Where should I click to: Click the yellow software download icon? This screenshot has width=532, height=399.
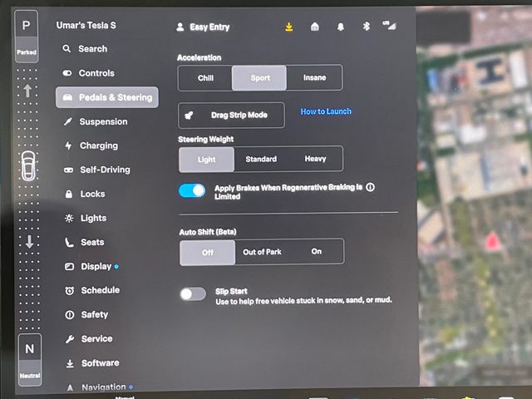(x=288, y=27)
